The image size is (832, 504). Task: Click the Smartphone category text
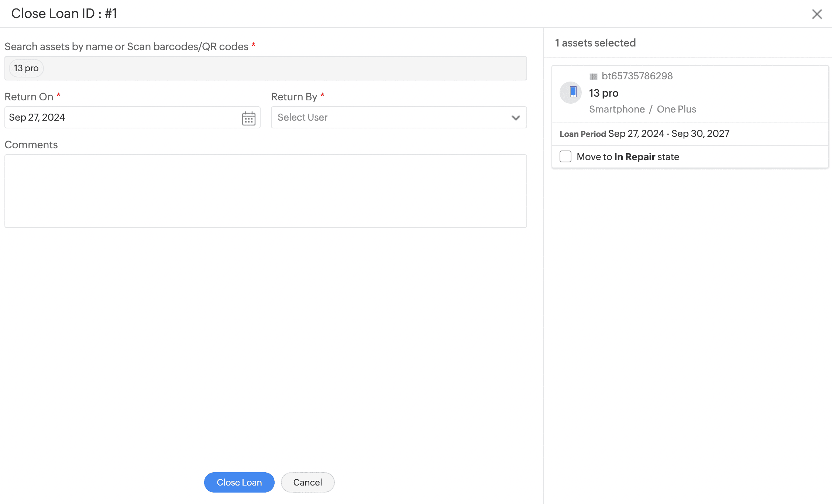[617, 109]
